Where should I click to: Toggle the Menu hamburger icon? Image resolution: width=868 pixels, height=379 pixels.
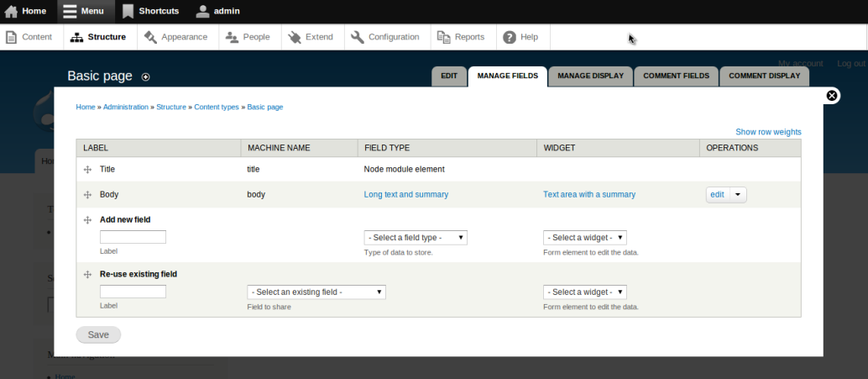point(69,11)
